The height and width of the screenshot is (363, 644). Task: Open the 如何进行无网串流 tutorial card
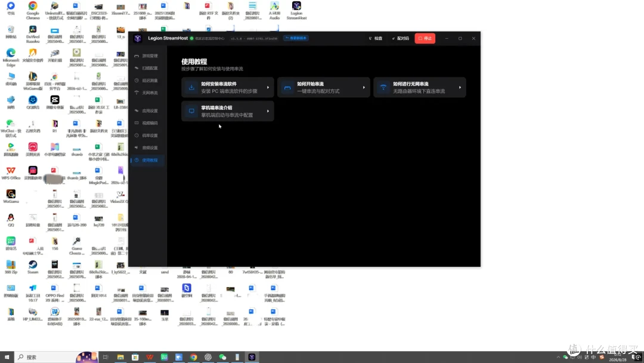(x=420, y=88)
